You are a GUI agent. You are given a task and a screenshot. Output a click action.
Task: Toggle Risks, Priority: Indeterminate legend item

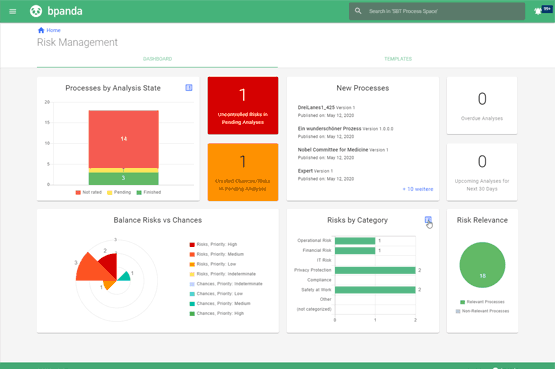223,274
